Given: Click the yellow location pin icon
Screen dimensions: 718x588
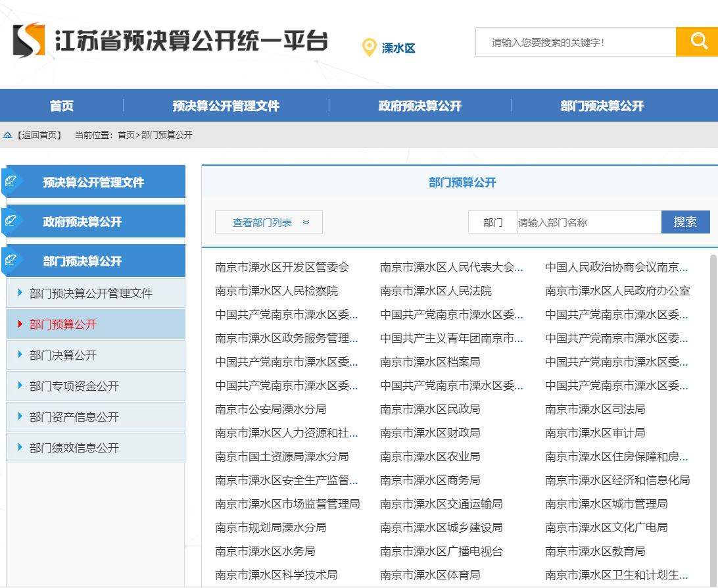Looking at the screenshot, I should 370,47.
